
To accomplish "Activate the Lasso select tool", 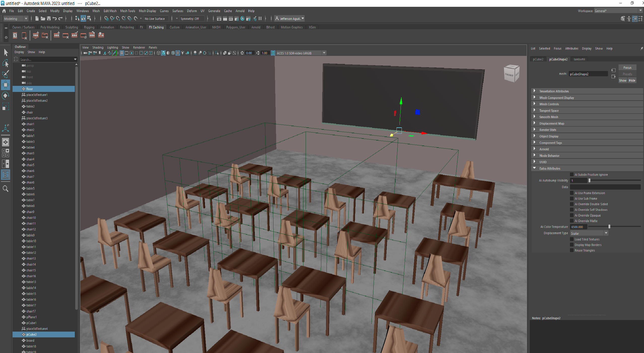I will pyautogui.click(x=6, y=63).
